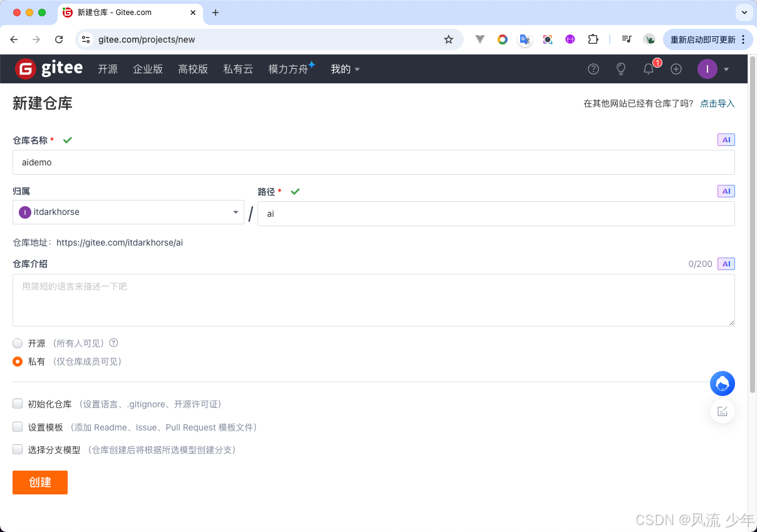Open the user avatar profile icon
The width and height of the screenshot is (757, 532).
[707, 69]
